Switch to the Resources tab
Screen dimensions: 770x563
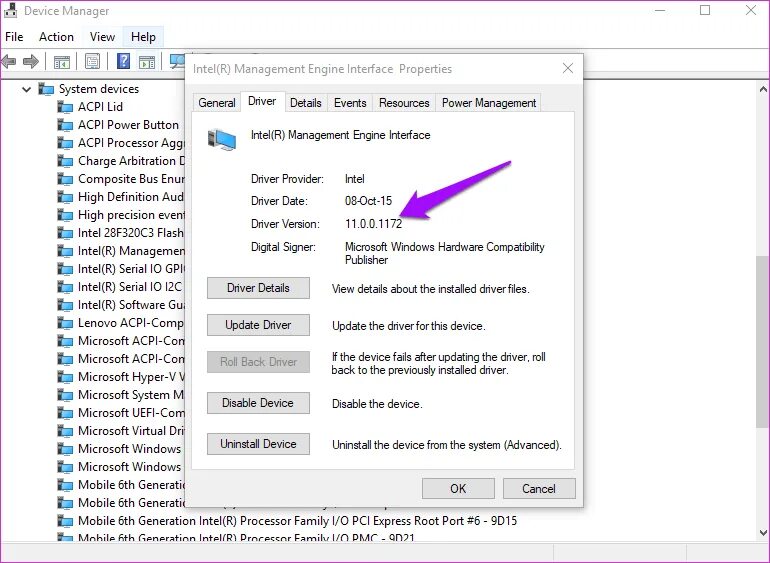pos(404,103)
